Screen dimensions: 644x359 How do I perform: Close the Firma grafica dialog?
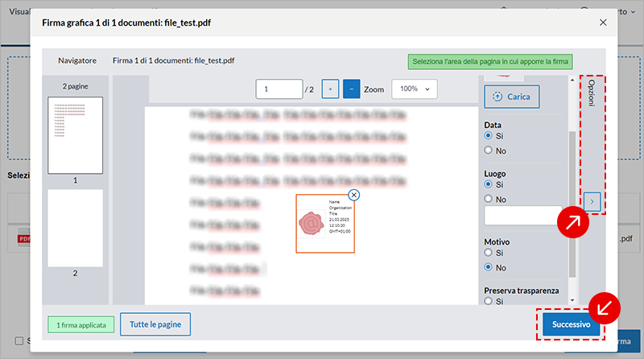point(603,23)
